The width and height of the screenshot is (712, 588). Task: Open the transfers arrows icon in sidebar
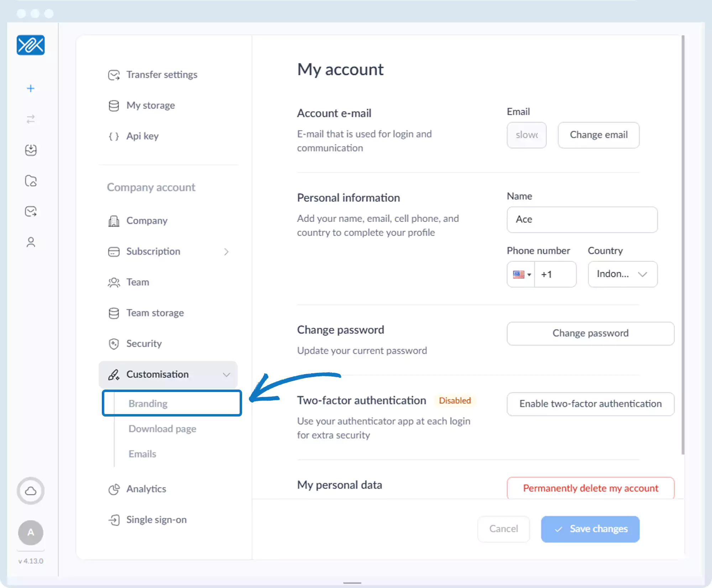[31, 119]
